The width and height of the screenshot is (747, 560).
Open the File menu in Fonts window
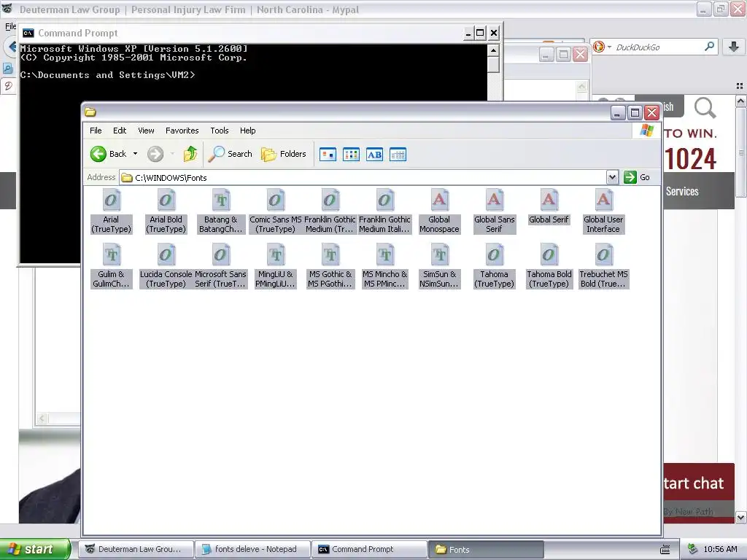[x=96, y=131]
